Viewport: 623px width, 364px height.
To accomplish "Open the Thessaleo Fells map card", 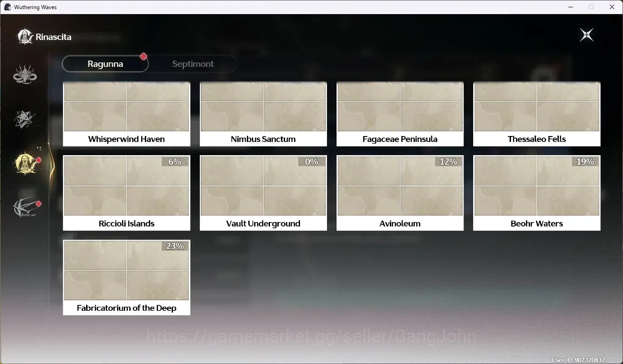I will pyautogui.click(x=537, y=114).
